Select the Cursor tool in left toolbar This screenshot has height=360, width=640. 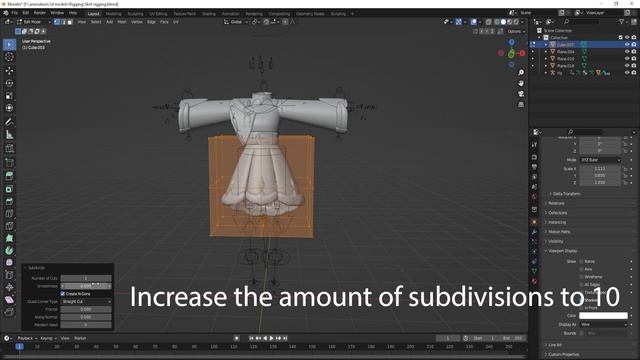pos(9,57)
